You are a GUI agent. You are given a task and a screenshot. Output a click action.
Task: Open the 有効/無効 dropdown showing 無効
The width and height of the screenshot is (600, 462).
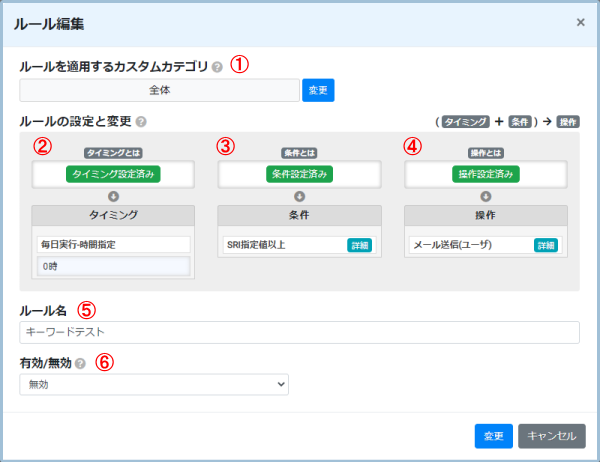point(154,385)
